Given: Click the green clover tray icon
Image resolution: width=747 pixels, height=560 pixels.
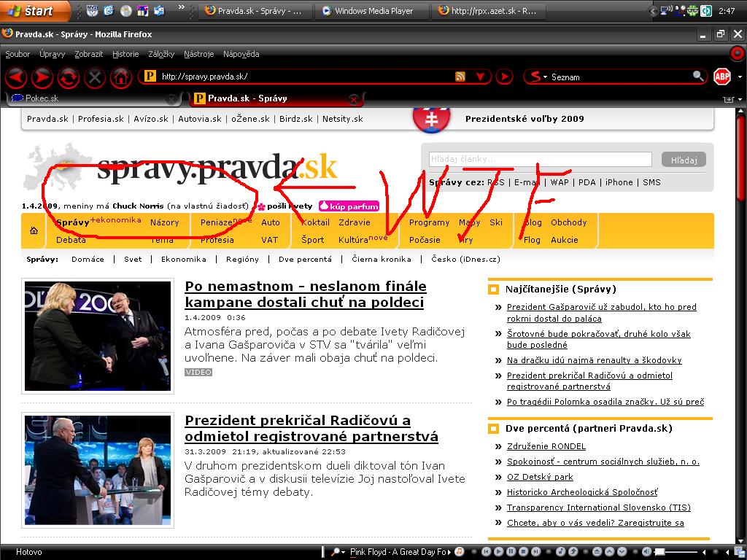Looking at the screenshot, I should 692,10.
